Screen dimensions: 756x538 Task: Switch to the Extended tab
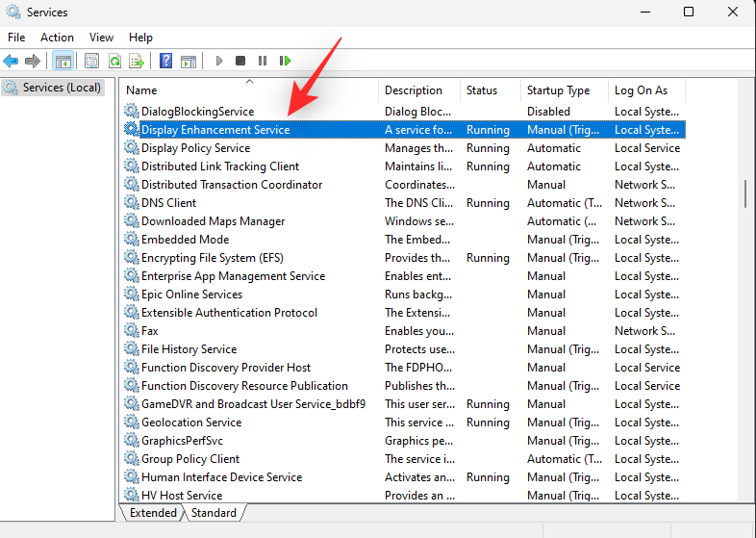click(x=153, y=513)
